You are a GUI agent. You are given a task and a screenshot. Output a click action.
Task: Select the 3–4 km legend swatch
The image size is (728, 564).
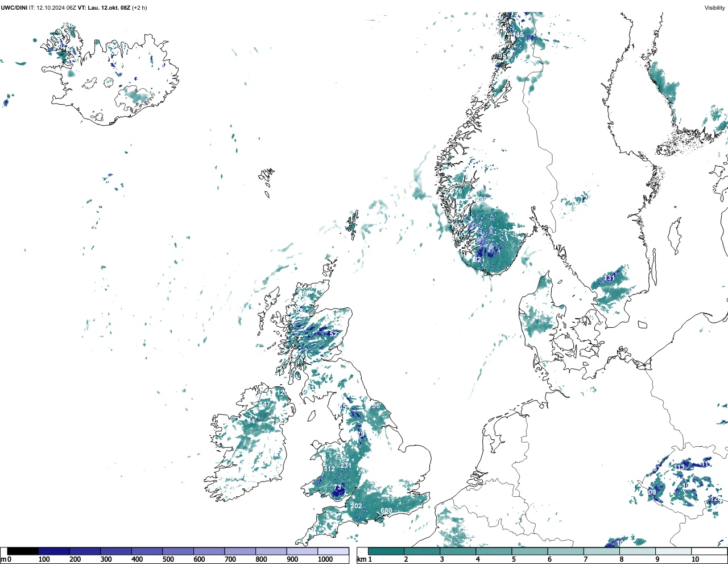458,551
